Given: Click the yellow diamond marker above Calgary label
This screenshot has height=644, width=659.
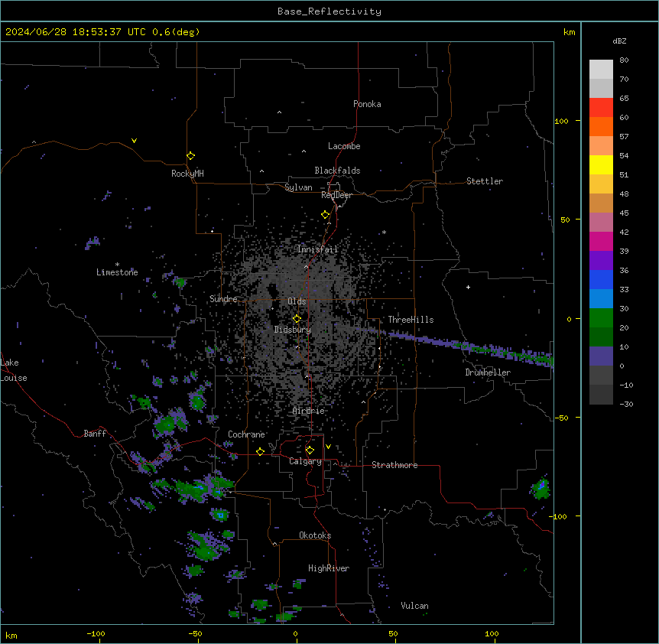Looking at the screenshot, I should pos(310,450).
